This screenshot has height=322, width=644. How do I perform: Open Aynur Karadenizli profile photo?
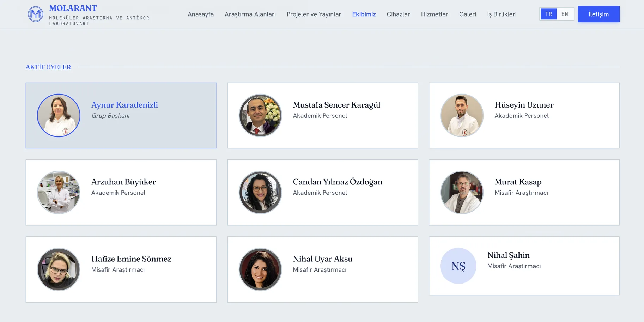point(59,115)
